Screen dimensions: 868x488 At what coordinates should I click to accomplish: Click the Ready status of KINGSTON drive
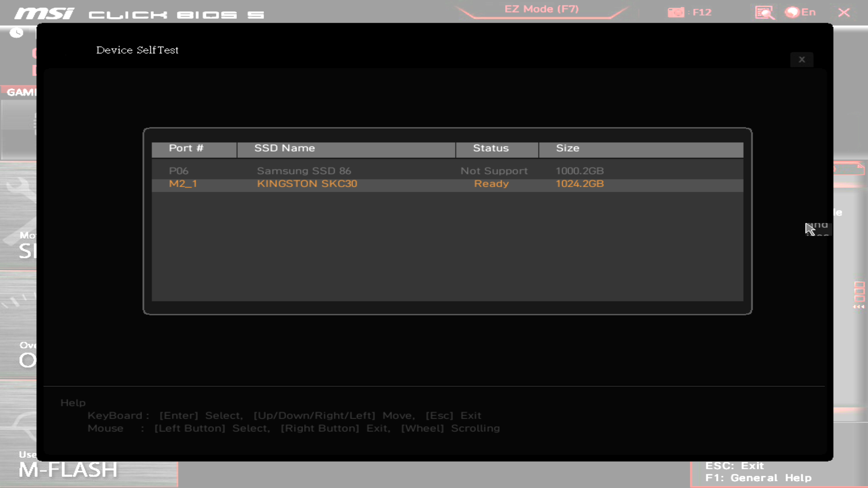[491, 184]
